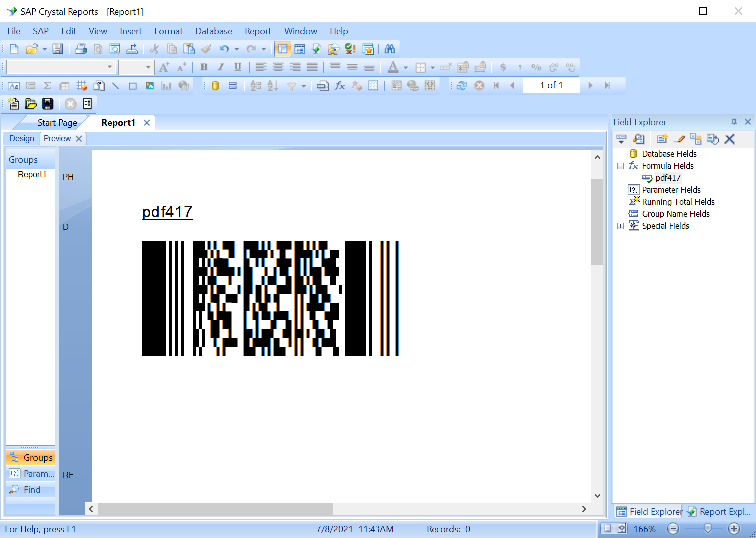Select Running Total Fields item
Viewport: 756px width, 538px height.
point(678,202)
